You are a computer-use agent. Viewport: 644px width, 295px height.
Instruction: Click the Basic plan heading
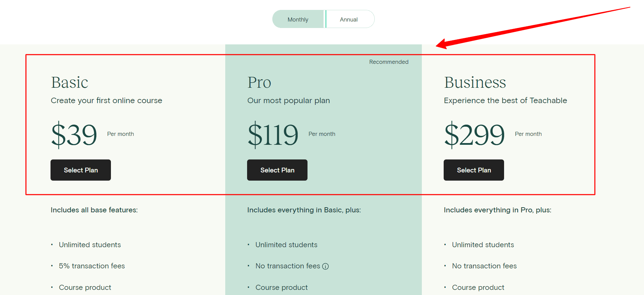70,82
